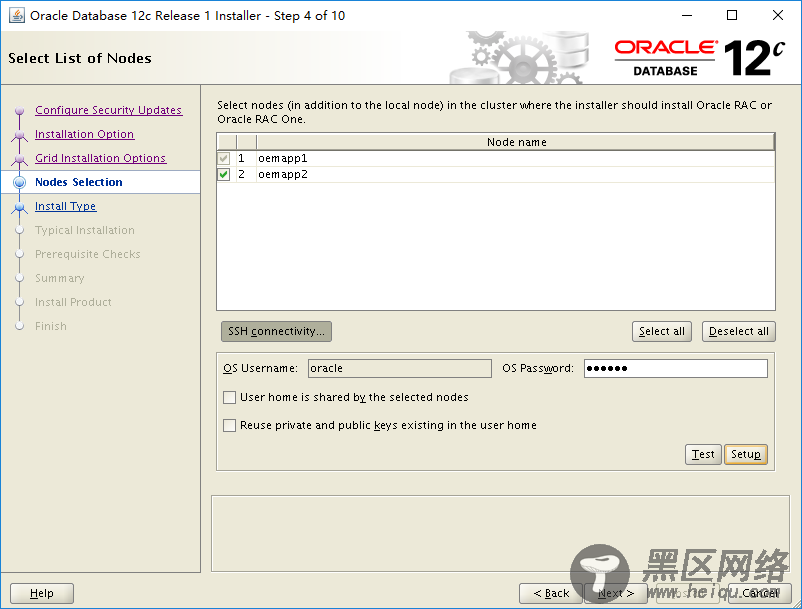The height and width of the screenshot is (609, 802).
Task: Click the Node name column header
Action: click(x=516, y=142)
